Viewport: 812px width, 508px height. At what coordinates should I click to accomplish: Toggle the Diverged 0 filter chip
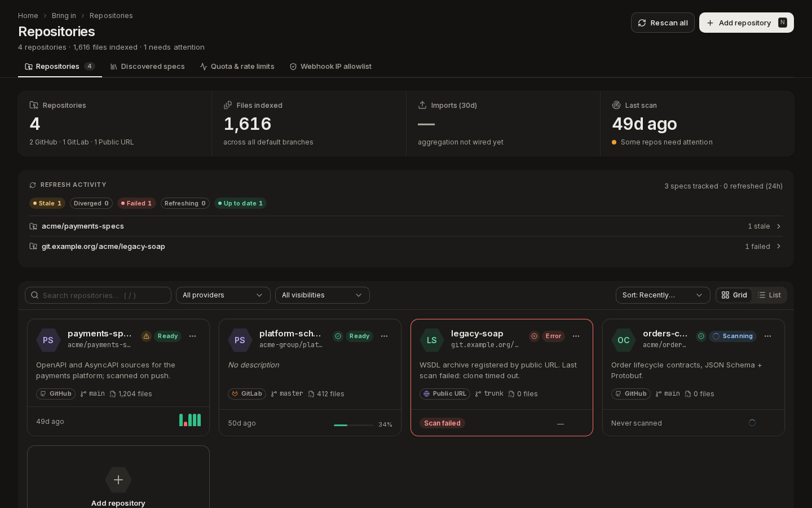pos(91,203)
